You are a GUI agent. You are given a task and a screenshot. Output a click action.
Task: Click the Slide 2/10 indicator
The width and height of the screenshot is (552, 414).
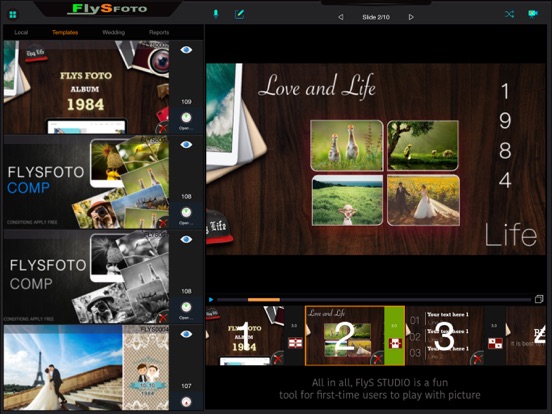click(376, 17)
